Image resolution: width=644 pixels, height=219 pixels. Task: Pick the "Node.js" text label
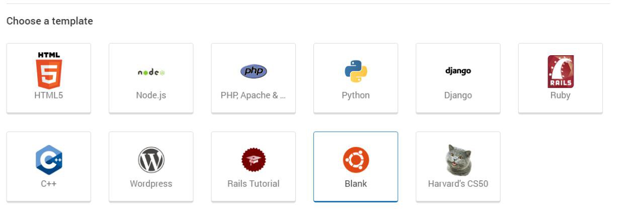tap(151, 95)
